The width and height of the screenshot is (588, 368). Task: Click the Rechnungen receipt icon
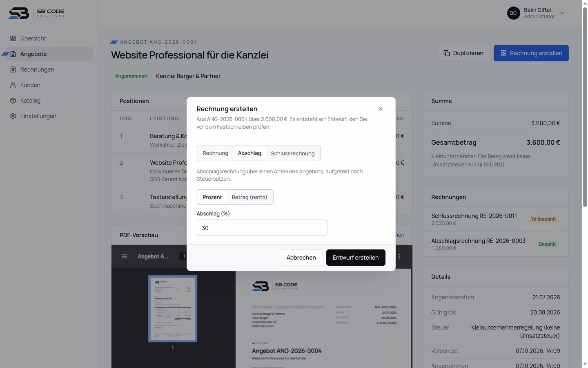(13, 70)
